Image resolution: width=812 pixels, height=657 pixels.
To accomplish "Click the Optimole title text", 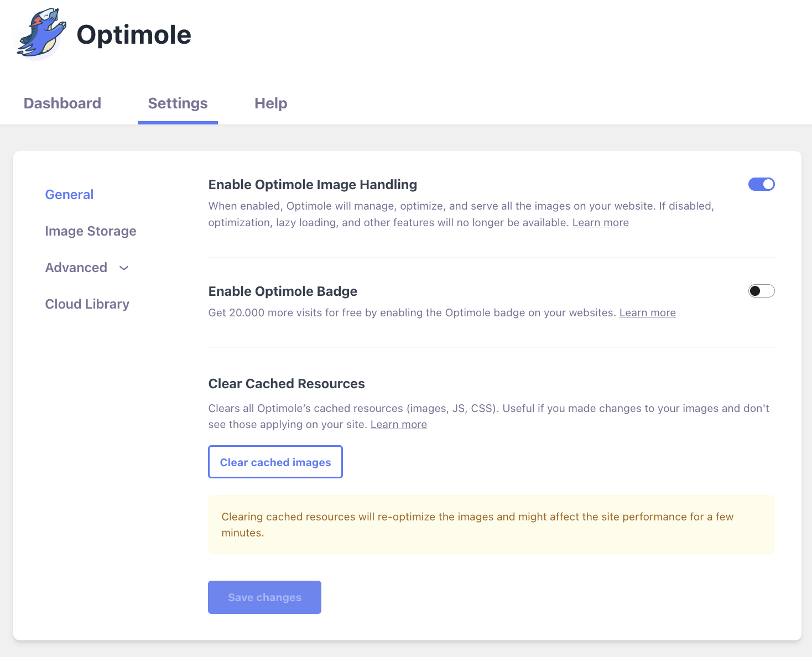I will tap(134, 35).
